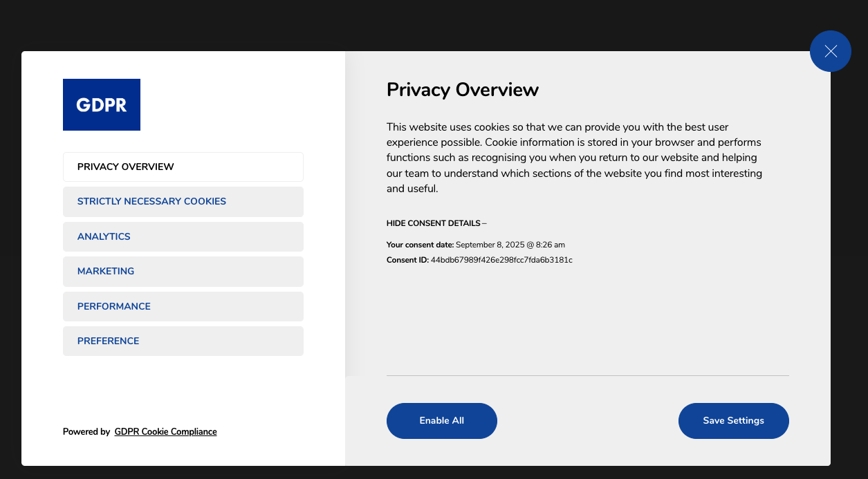This screenshot has height=479, width=868.
Task: Show the Performance cookies tab
Action: coord(183,306)
